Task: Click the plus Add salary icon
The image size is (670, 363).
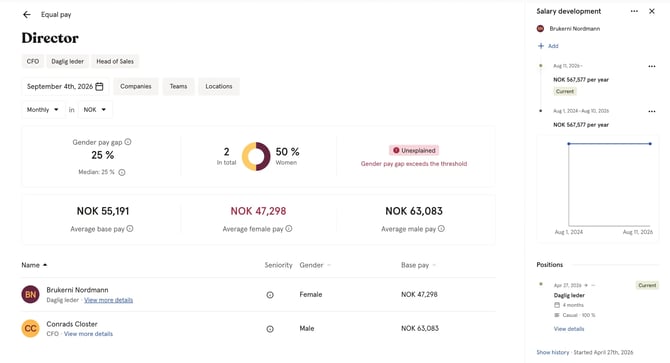Action: [541, 46]
